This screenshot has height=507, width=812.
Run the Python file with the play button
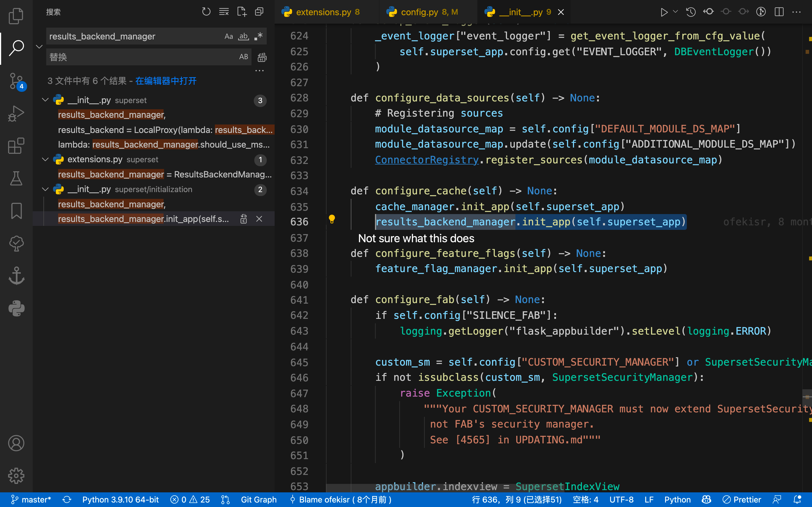pyautogui.click(x=664, y=12)
